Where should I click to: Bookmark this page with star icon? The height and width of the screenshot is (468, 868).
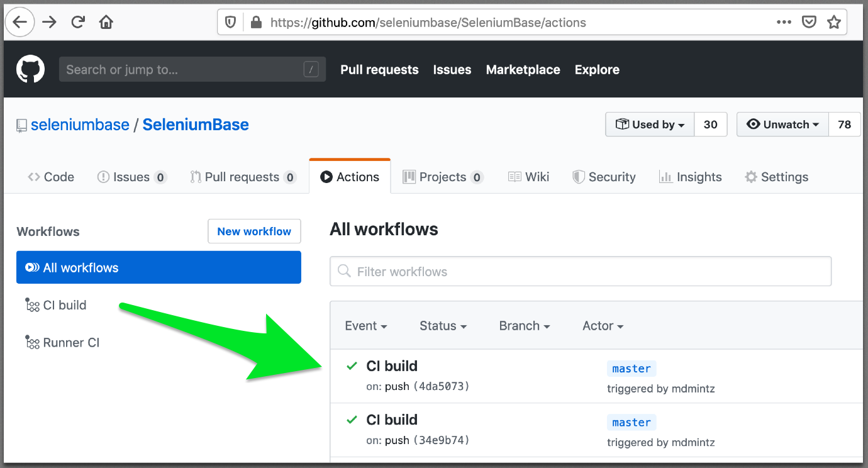[834, 23]
